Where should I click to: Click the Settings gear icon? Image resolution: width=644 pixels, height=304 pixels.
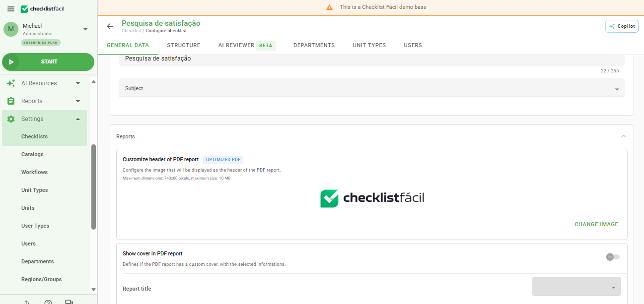click(11, 119)
